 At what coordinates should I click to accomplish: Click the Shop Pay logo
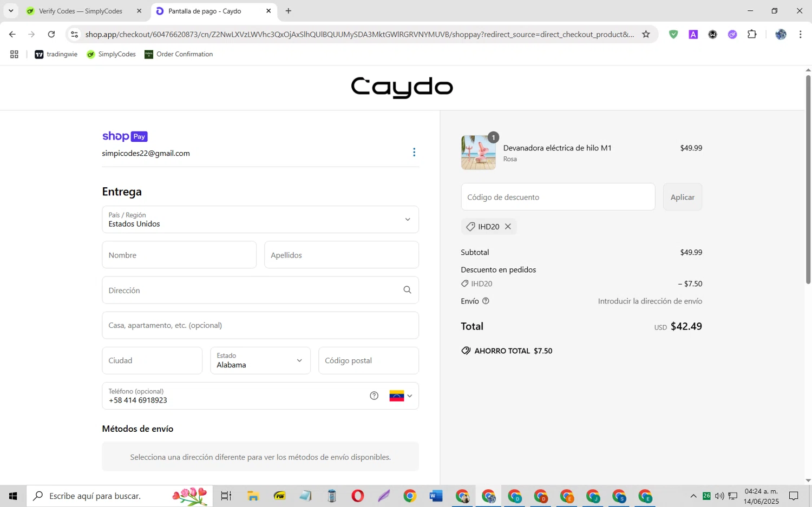[125, 136]
